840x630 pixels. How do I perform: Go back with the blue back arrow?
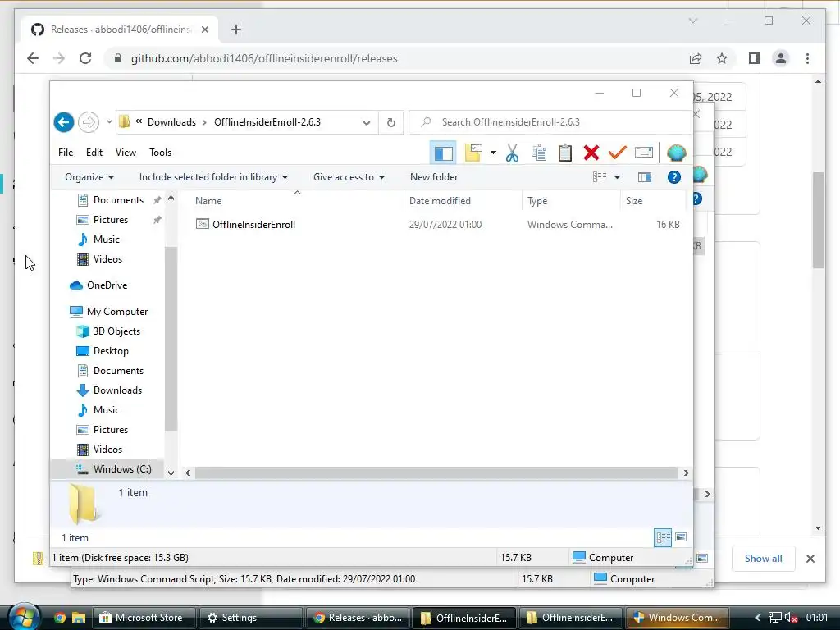64,122
